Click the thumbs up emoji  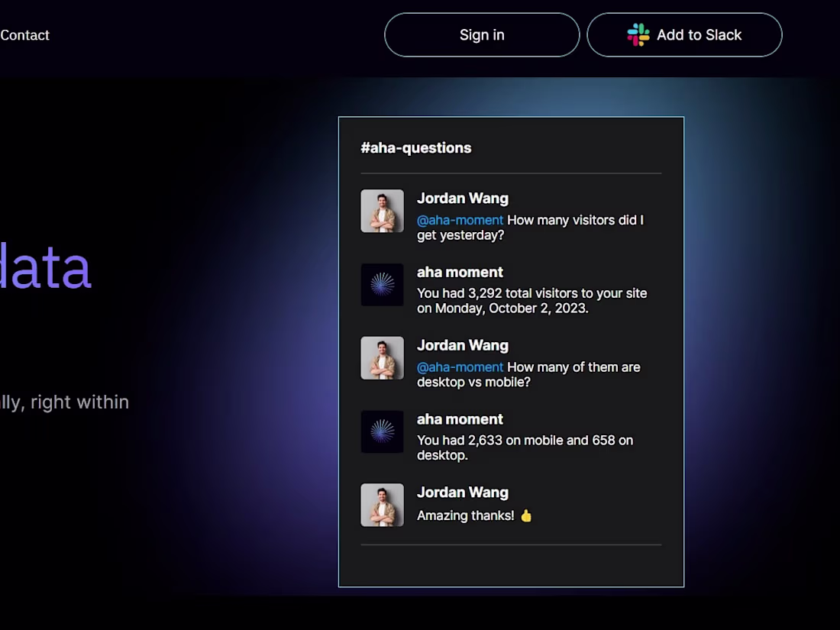point(526,515)
